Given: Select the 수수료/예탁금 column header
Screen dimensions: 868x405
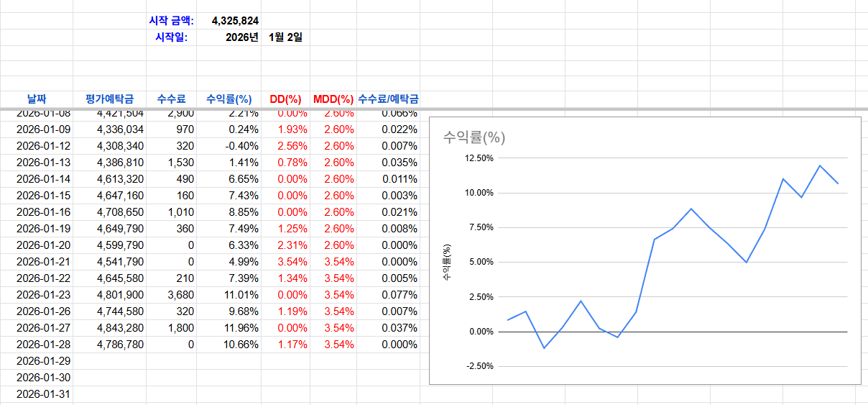Looking at the screenshot, I should point(388,99).
